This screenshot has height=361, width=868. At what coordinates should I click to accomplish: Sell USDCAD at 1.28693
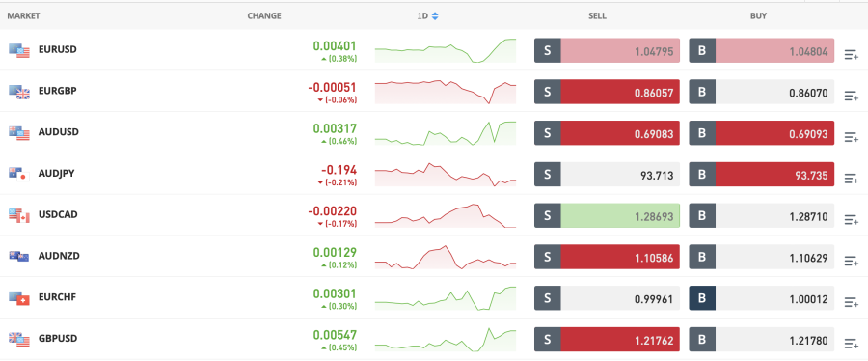pyautogui.click(x=607, y=216)
